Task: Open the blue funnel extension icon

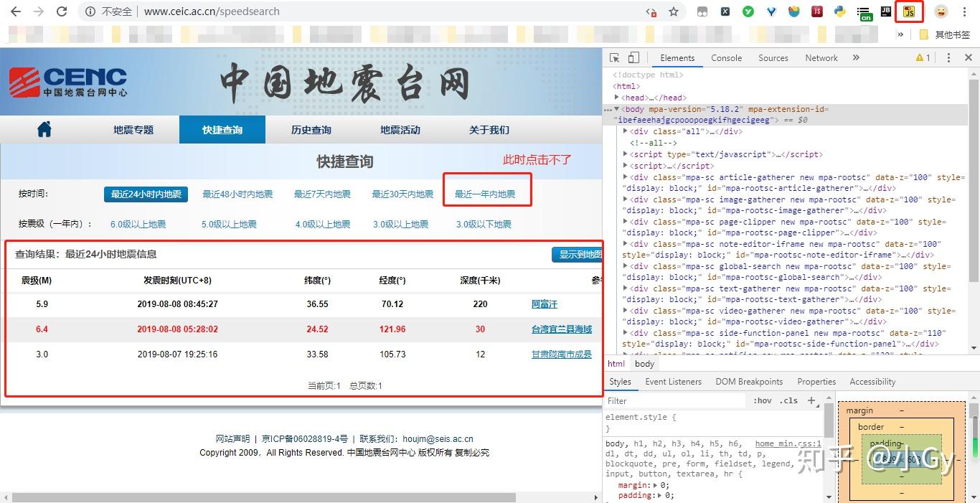Action: click(x=771, y=11)
